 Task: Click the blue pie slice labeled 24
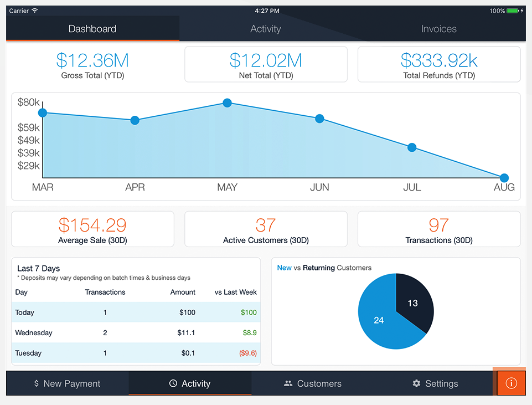[x=380, y=321]
